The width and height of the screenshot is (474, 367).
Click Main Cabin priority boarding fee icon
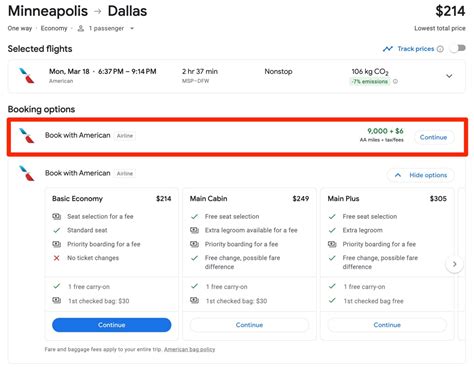(194, 244)
